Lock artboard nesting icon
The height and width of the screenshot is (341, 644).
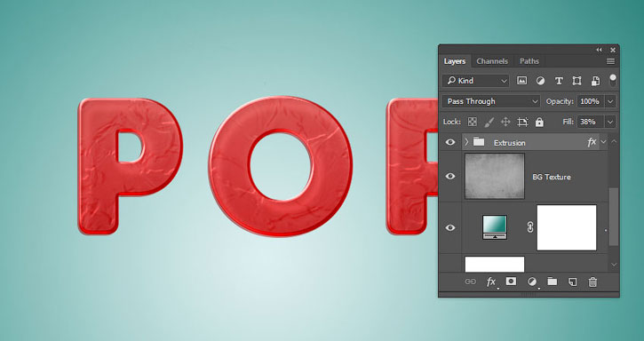522,122
